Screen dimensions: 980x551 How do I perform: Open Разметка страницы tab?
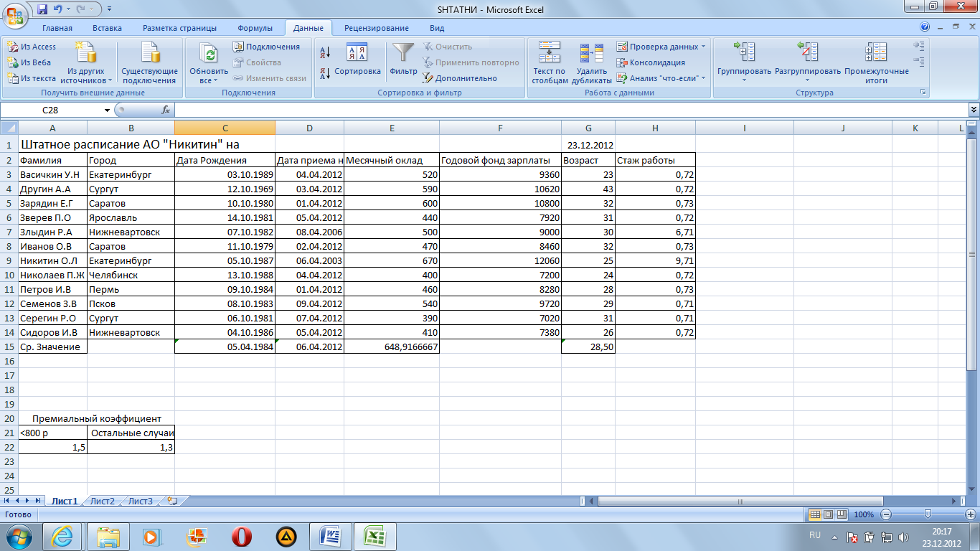179,28
